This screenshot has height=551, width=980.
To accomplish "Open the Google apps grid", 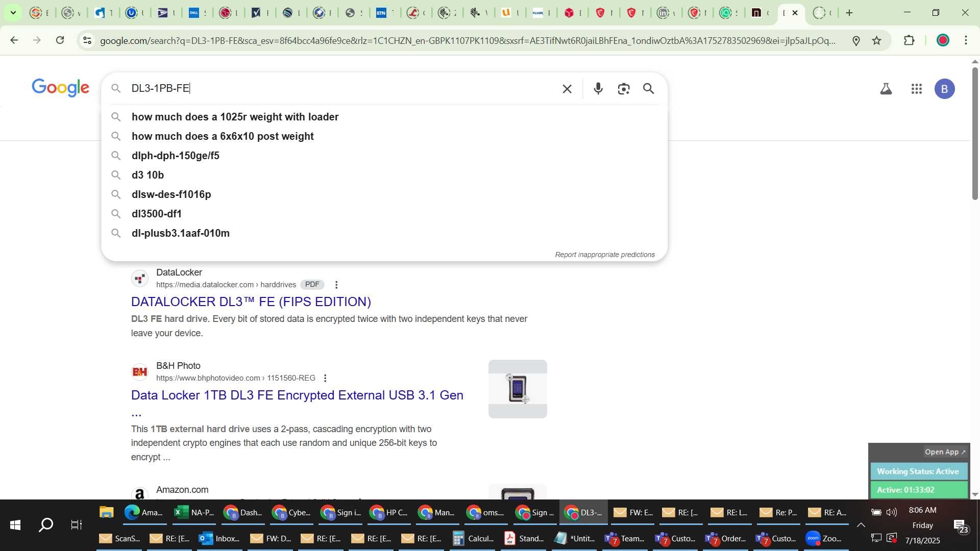I will [x=917, y=89].
